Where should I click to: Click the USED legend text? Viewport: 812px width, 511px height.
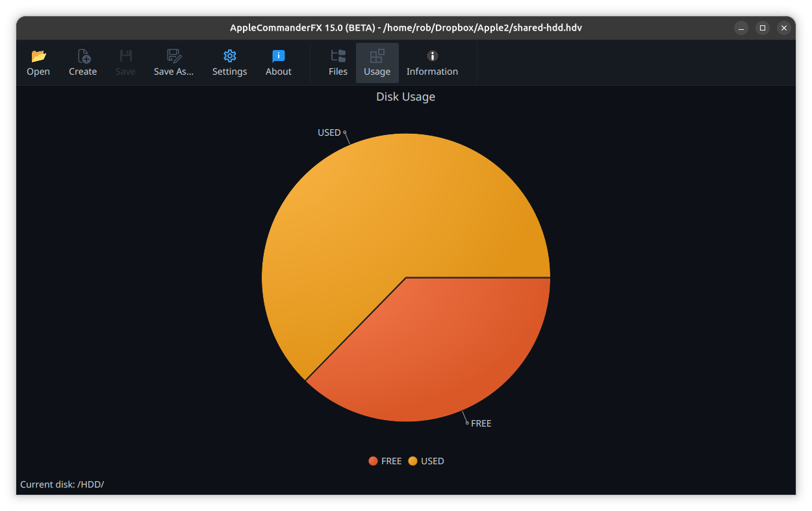[433, 461]
